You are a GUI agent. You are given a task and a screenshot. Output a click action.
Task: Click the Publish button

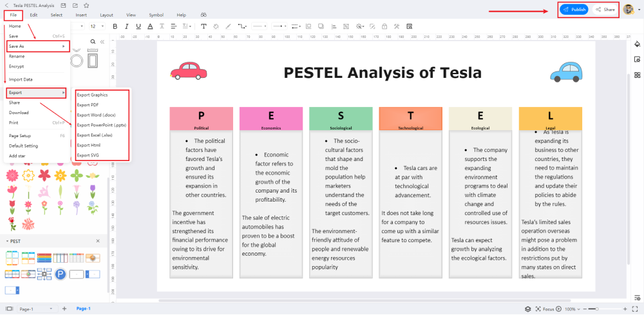tap(574, 10)
